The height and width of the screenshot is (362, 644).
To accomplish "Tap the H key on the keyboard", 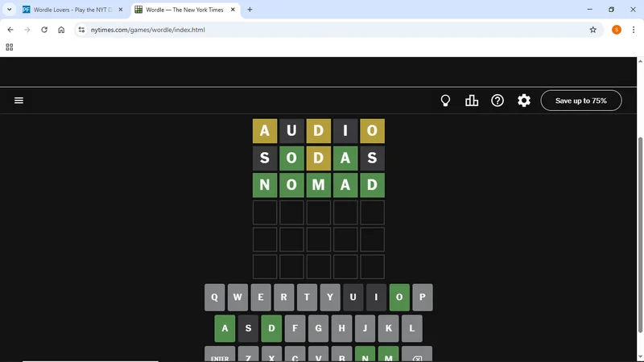I will [x=341, y=328].
